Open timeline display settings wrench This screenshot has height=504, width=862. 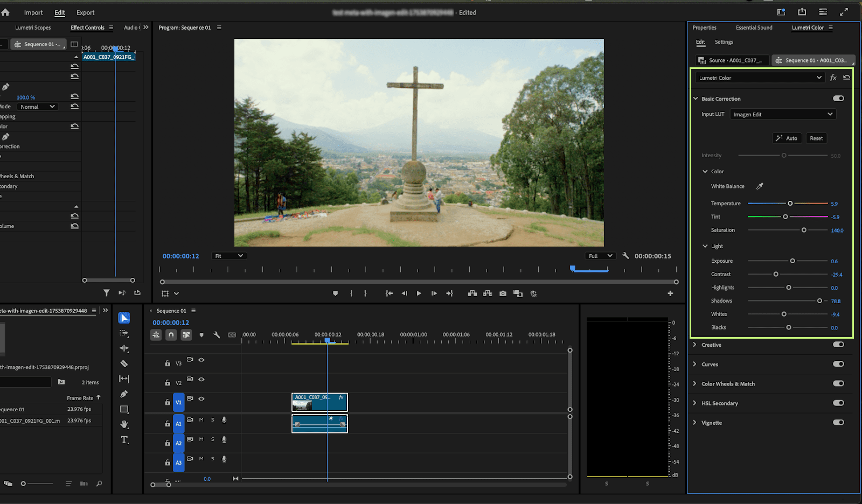tap(217, 334)
